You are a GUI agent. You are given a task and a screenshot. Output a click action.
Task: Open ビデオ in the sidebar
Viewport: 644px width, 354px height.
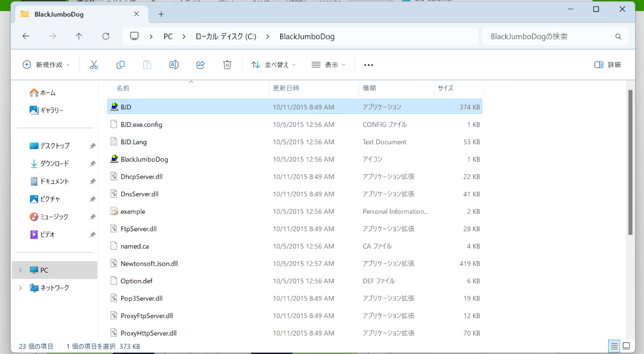(42, 234)
